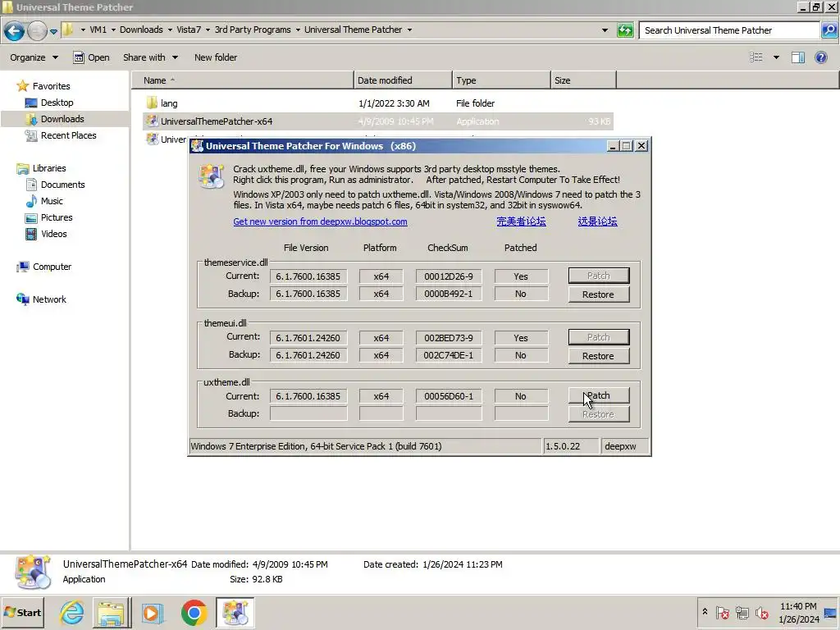Image resolution: width=840 pixels, height=630 pixels.
Task: Click the deepxw status bar cell
Action: pyautogui.click(x=625, y=446)
